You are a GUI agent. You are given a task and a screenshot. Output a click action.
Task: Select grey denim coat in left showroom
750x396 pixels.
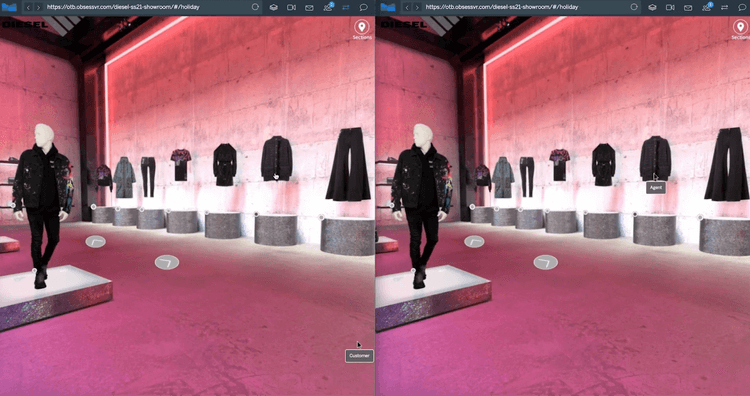click(x=124, y=177)
